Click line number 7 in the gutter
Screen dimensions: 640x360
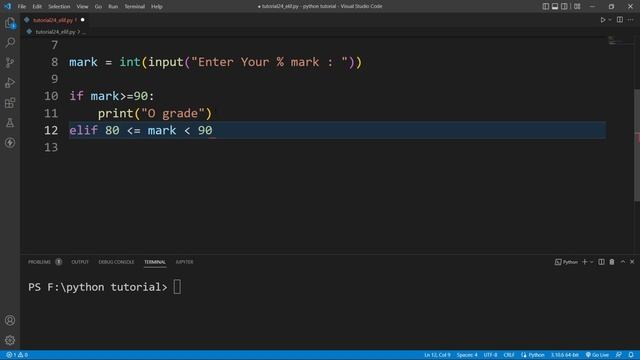55,45
